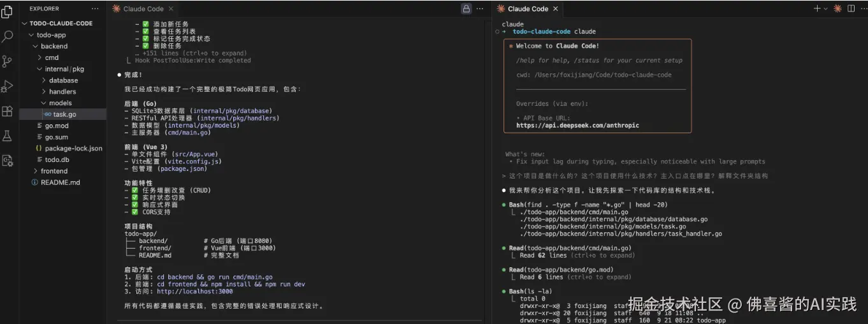
Task: Open the Source Control view
Action: pyautogui.click(x=8, y=61)
